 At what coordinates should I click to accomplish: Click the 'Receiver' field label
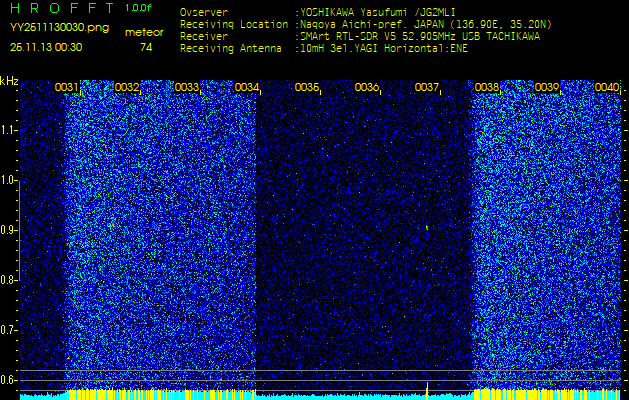[x=204, y=37]
